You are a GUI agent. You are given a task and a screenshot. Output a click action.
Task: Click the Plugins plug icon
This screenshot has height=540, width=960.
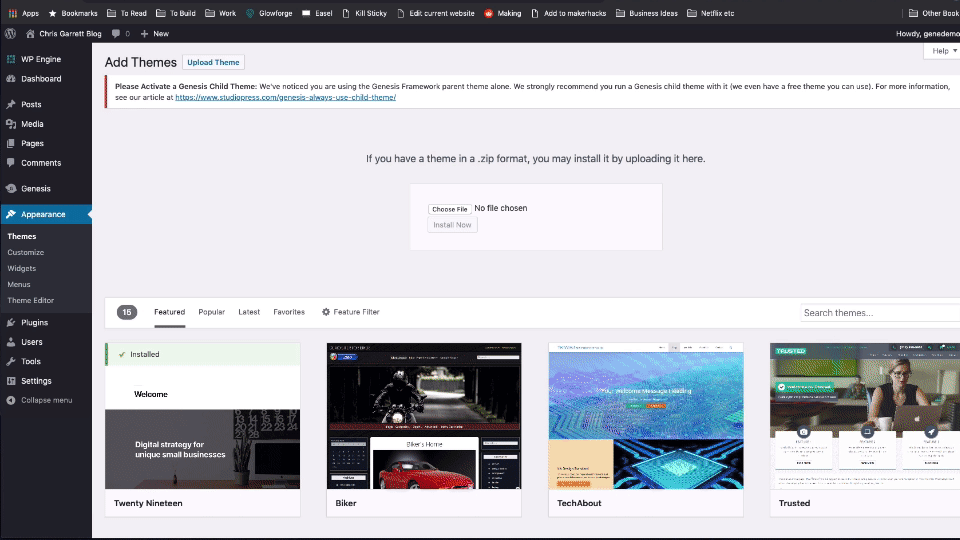tap(11, 323)
